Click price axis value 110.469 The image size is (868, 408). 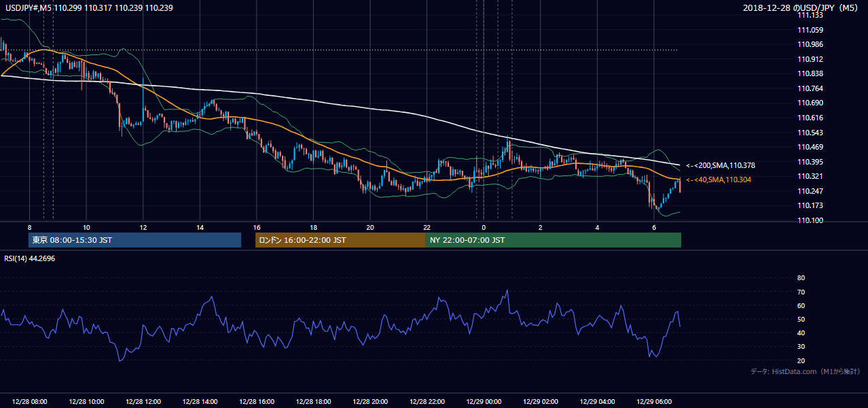point(810,147)
